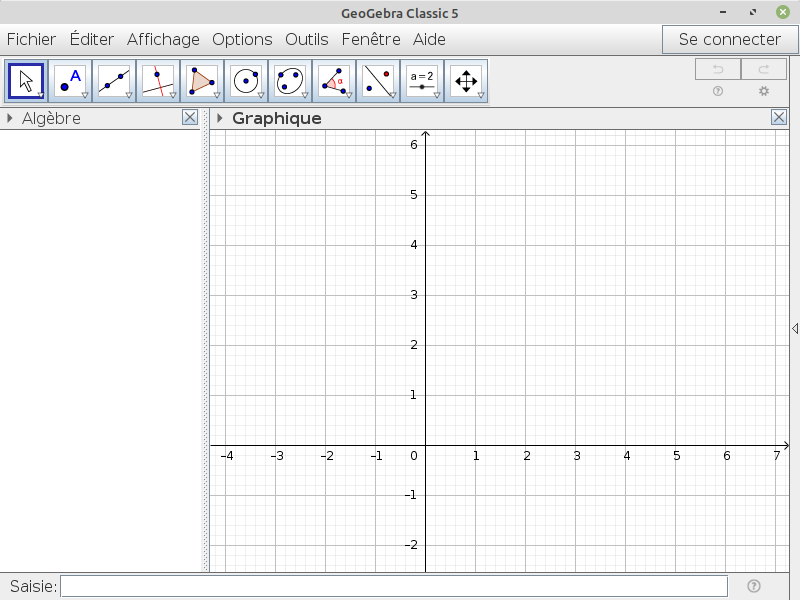Viewport: 800px width, 600px height.
Task: Open the Affichage menu
Action: (x=163, y=39)
